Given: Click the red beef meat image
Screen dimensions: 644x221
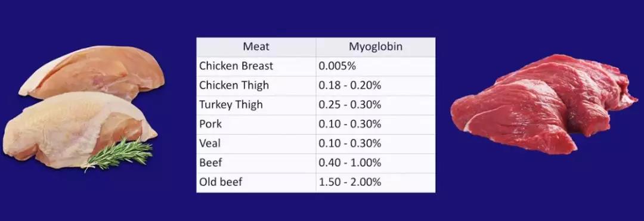Looking at the screenshot, I should (543, 104).
